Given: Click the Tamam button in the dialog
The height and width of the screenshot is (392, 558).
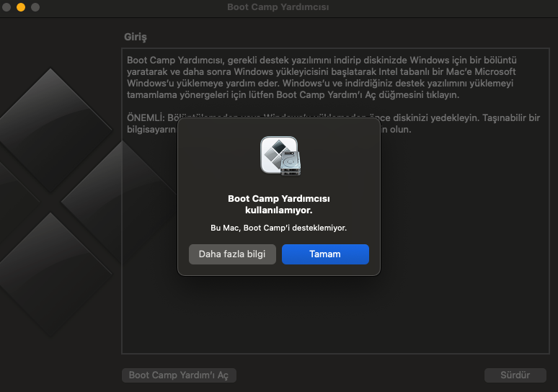Looking at the screenshot, I should [325, 254].
